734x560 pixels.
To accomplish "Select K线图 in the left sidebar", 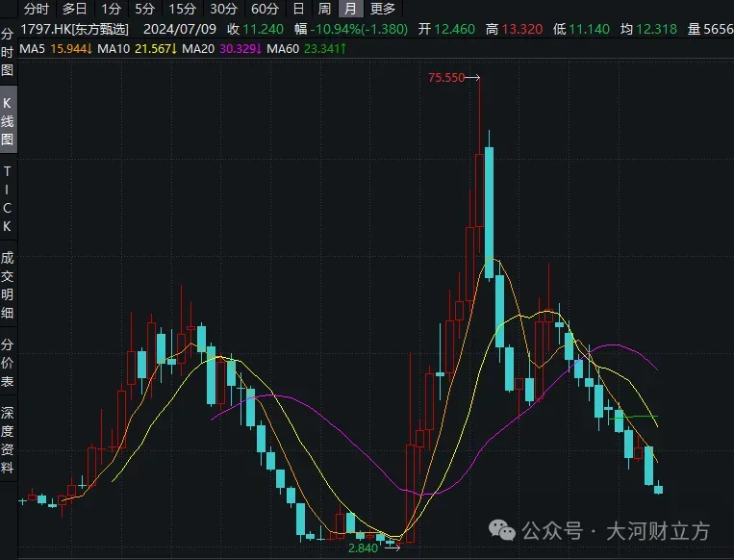I will click(8, 120).
